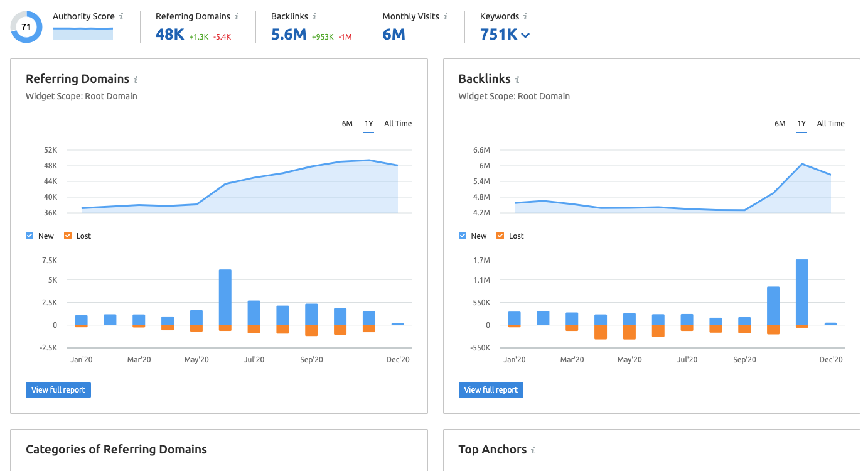Click info icon next to Keywords metric
This screenshot has width=868, height=471.
[x=525, y=17]
